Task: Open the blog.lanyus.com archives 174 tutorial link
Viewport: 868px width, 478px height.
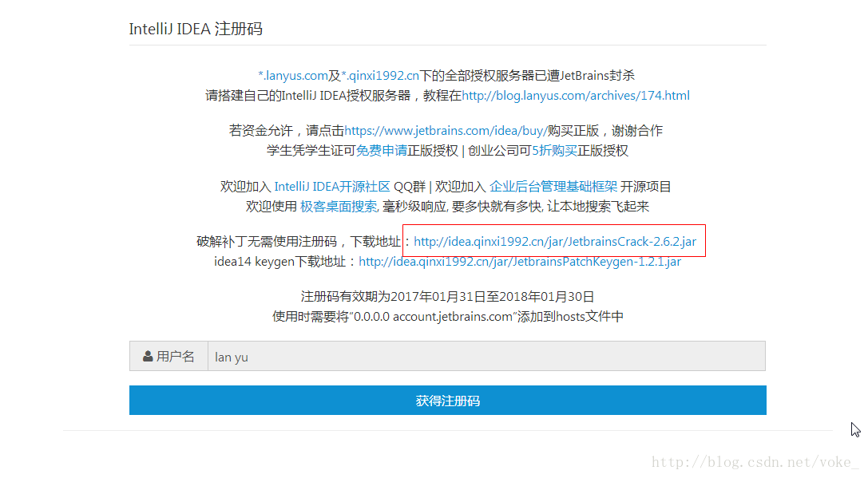Action: pyautogui.click(x=576, y=96)
